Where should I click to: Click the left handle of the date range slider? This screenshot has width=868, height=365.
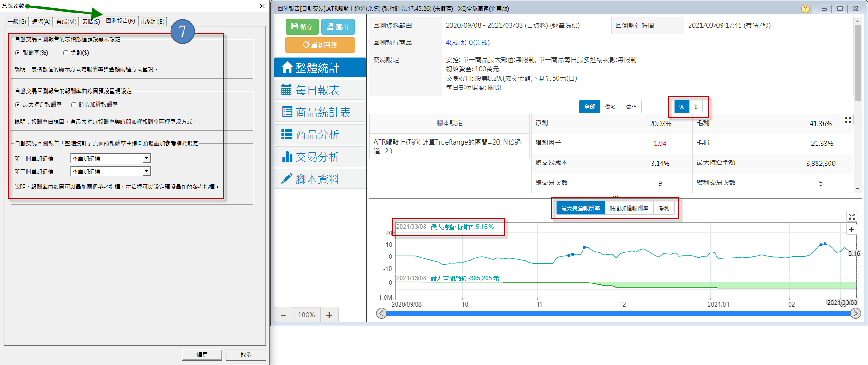pyautogui.click(x=381, y=314)
